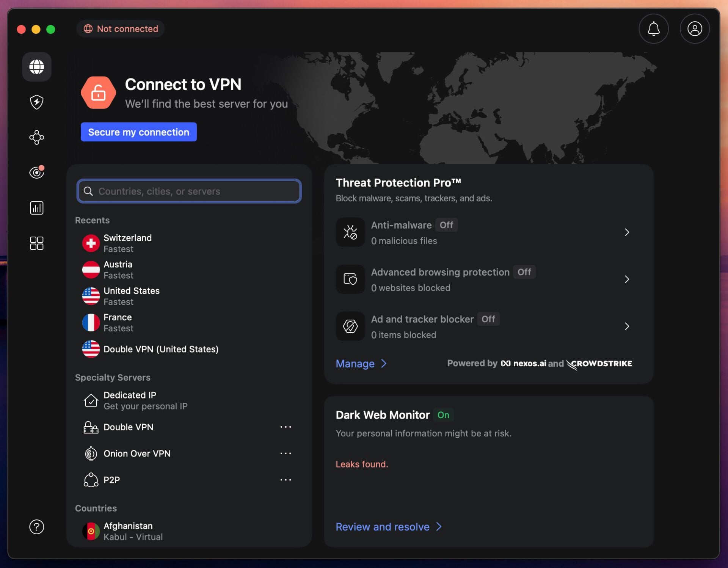Open the Meshnet sidebar icon
This screenshot has width=728, height=568.
[36, 137]
